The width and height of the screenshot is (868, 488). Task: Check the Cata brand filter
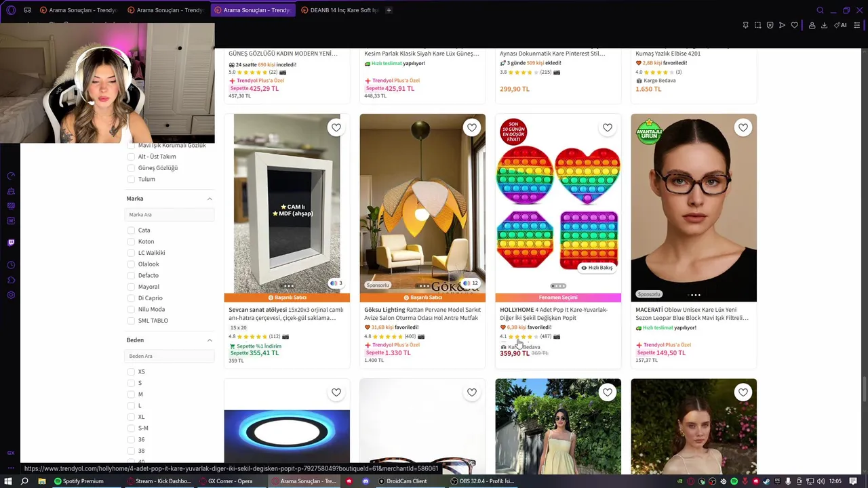[x=132, y=230]
